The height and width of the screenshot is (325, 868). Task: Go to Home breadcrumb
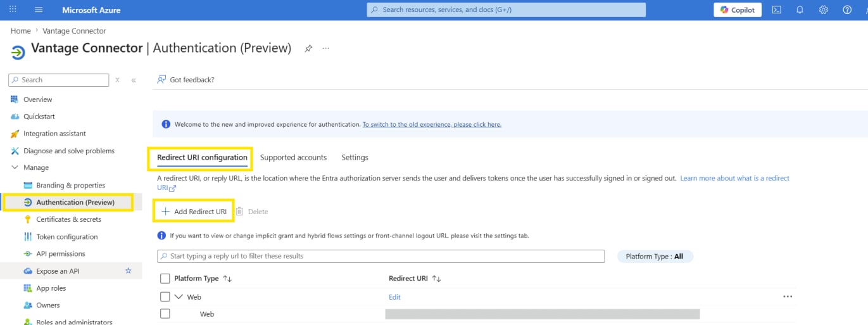point(21,30)
